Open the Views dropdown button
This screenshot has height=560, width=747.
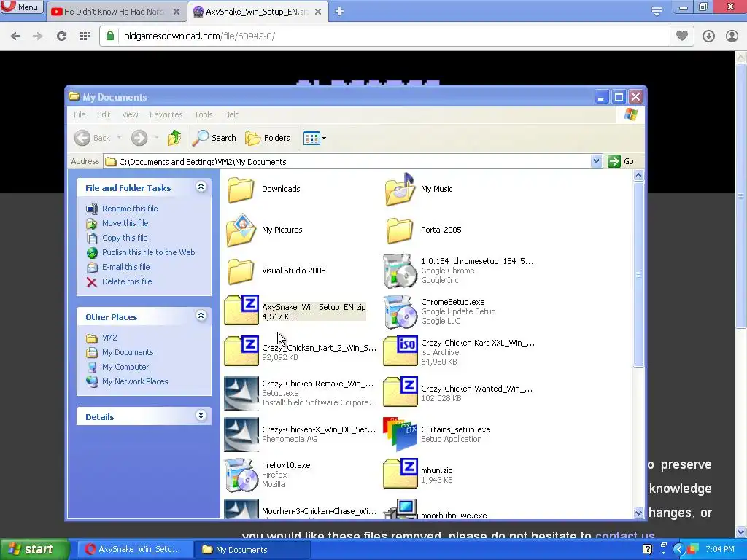[x=315, y=138]
